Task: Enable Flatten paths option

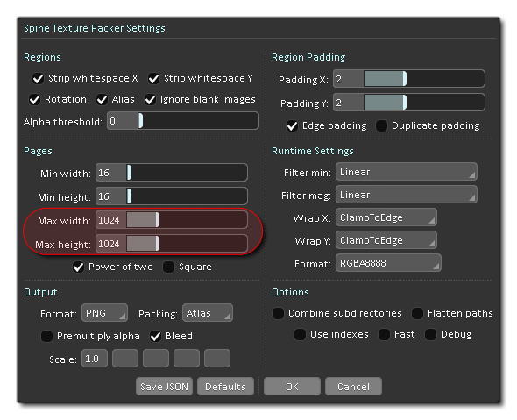Action: coord(417,313)
